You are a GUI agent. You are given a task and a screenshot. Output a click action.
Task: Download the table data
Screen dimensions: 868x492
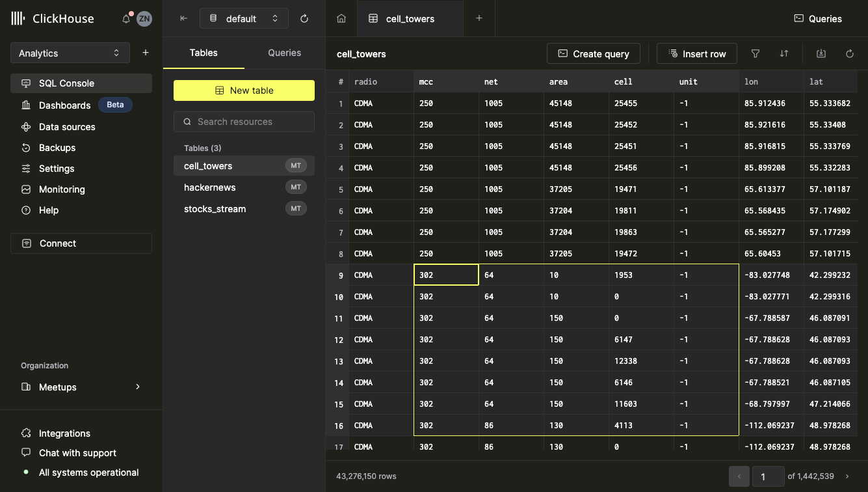(821, 54)
